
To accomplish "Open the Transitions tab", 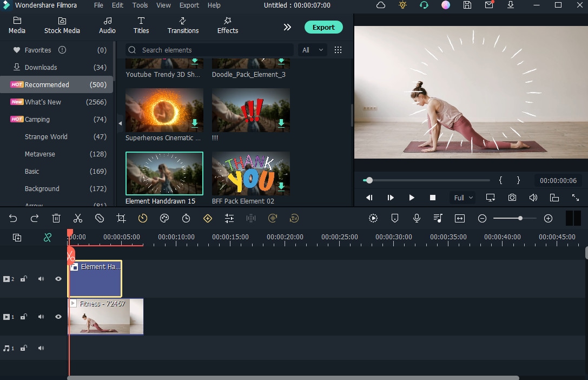I will point(183,25).
